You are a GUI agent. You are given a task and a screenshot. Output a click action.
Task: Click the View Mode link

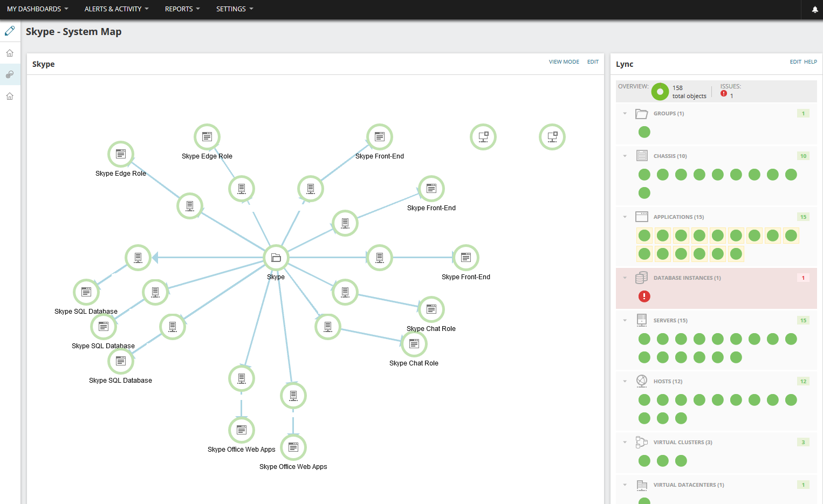[564, 62]
